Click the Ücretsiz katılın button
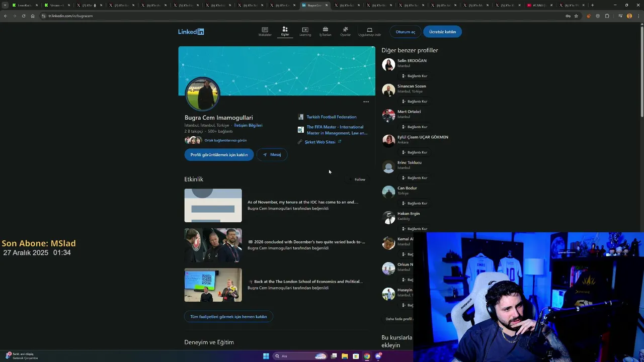Screen dimensions: 644x362 pyautogui.click(x=442, y=32)
